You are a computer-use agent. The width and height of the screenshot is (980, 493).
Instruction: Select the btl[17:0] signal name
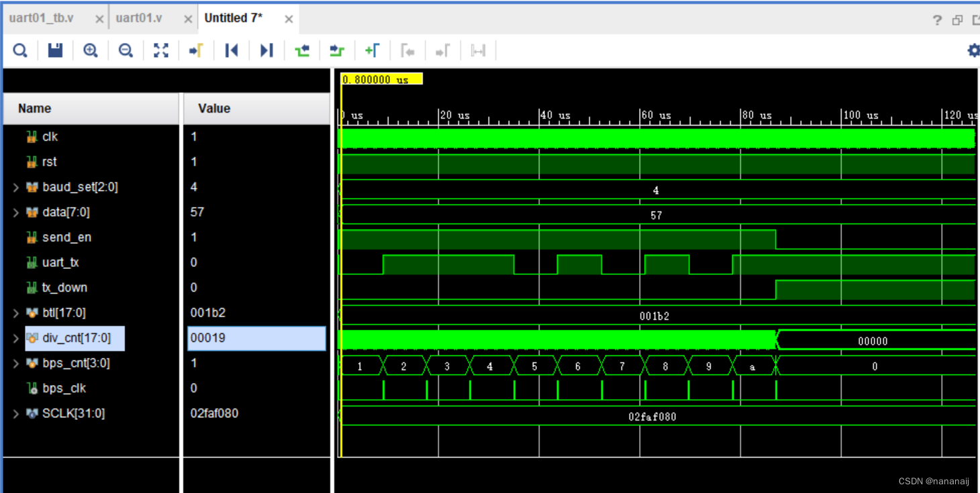click(x=64, y=313)
